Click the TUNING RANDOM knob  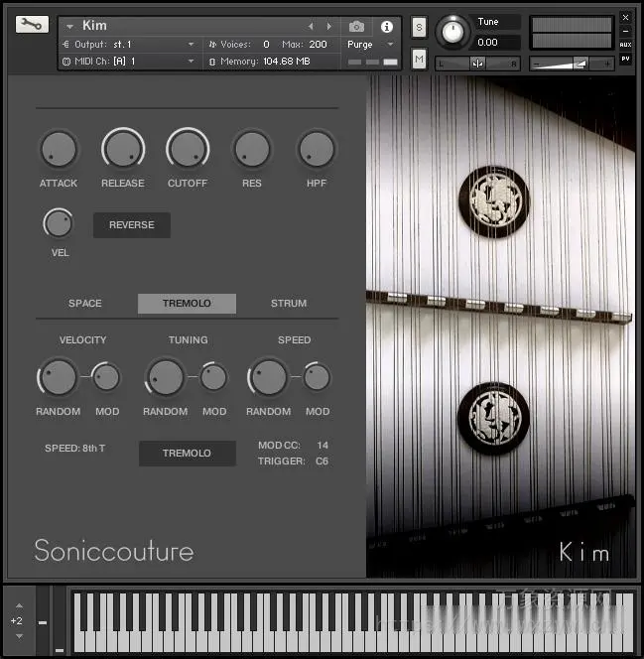coord(166,377)
